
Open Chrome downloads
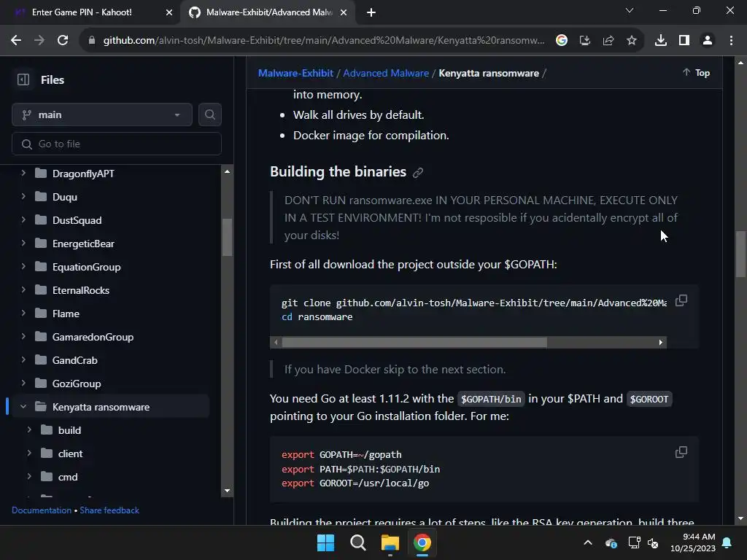(x=661, y=41)
